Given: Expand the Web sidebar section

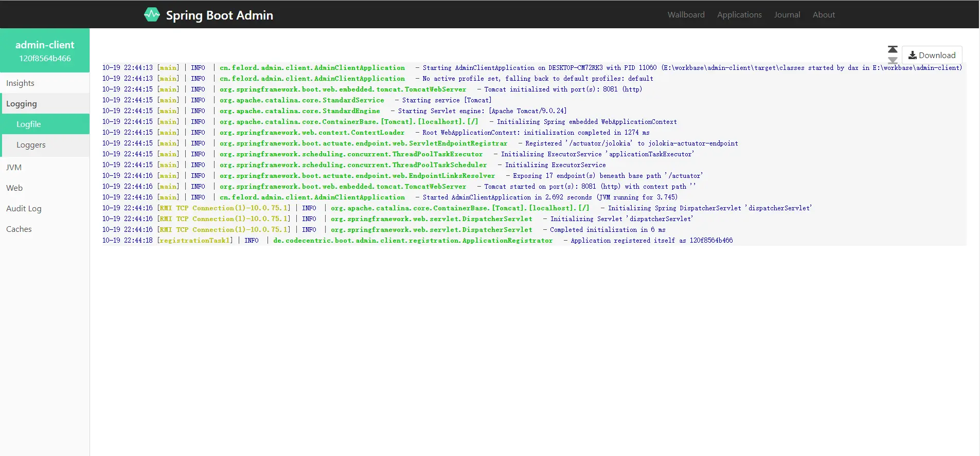Looking at the screenshot, I should click(45, 188).
